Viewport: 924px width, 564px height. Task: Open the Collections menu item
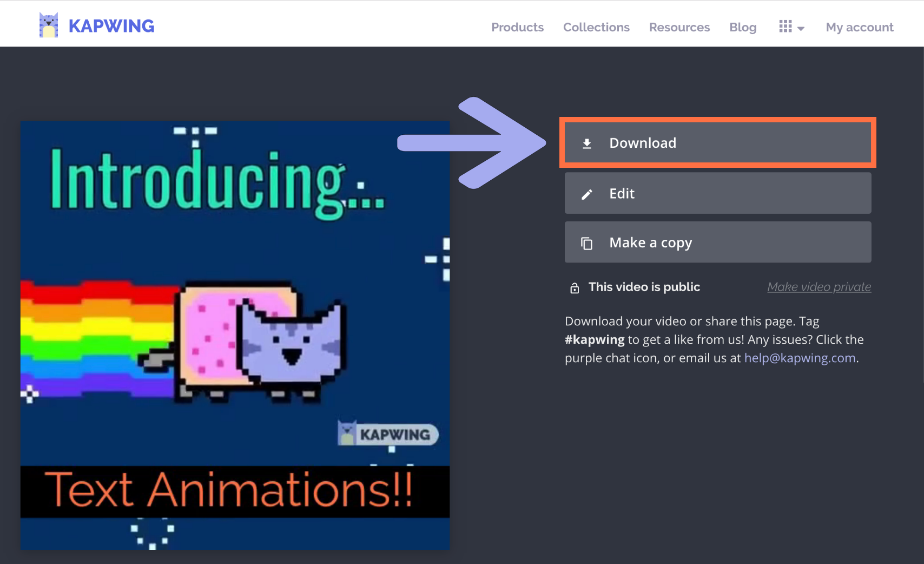point(596,27)
